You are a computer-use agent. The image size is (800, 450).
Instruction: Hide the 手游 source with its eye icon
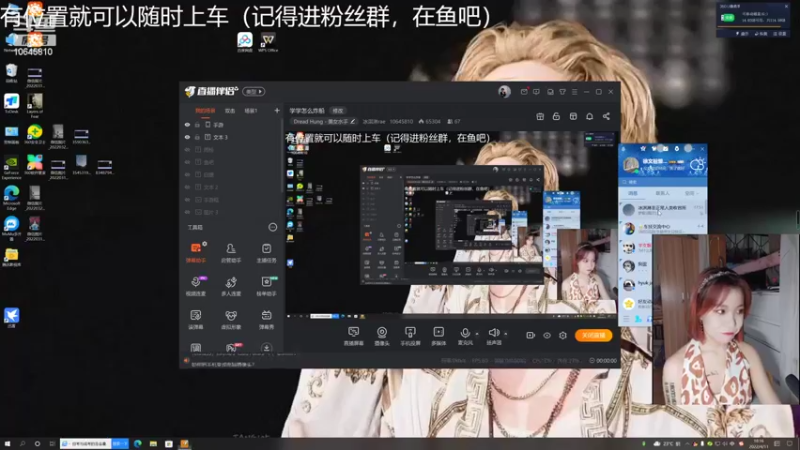pos(187,124)
